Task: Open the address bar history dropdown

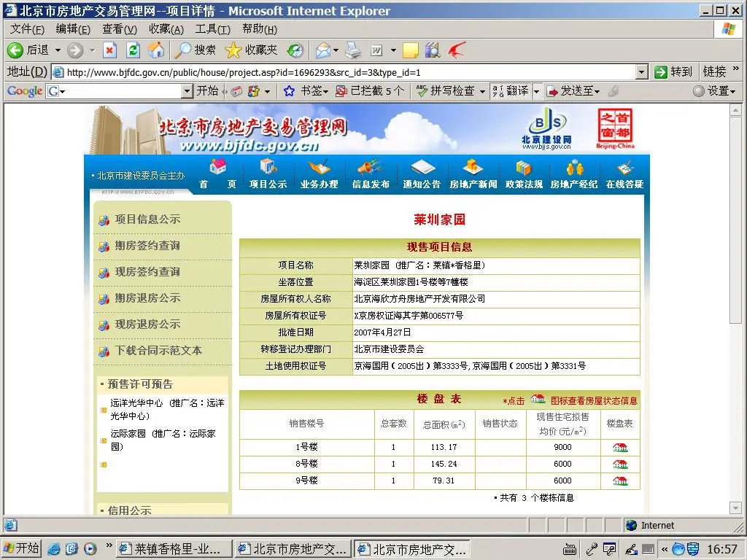Action: (x=640, y=71)
